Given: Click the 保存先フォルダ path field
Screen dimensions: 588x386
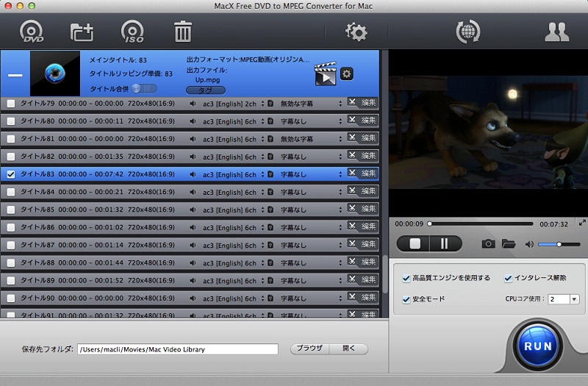Looking at the screenshot, I should (178, 349).
